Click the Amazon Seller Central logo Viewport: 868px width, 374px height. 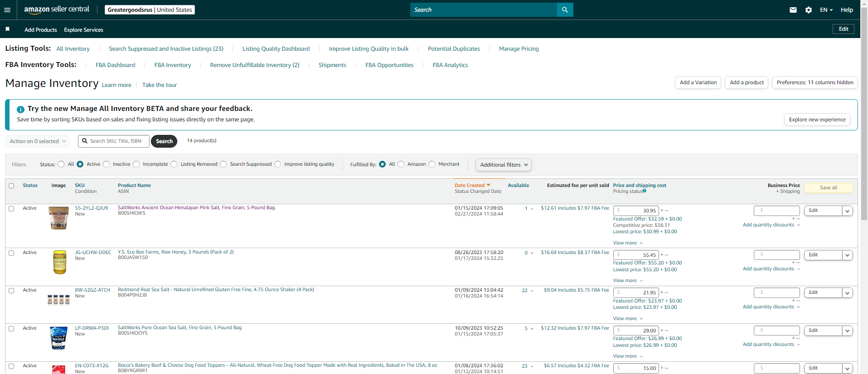(x=57, y=10)
